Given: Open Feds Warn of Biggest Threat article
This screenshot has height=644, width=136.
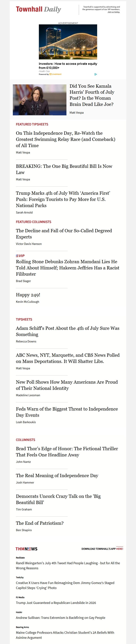Looking at the screenshot, I should point(67,412).
